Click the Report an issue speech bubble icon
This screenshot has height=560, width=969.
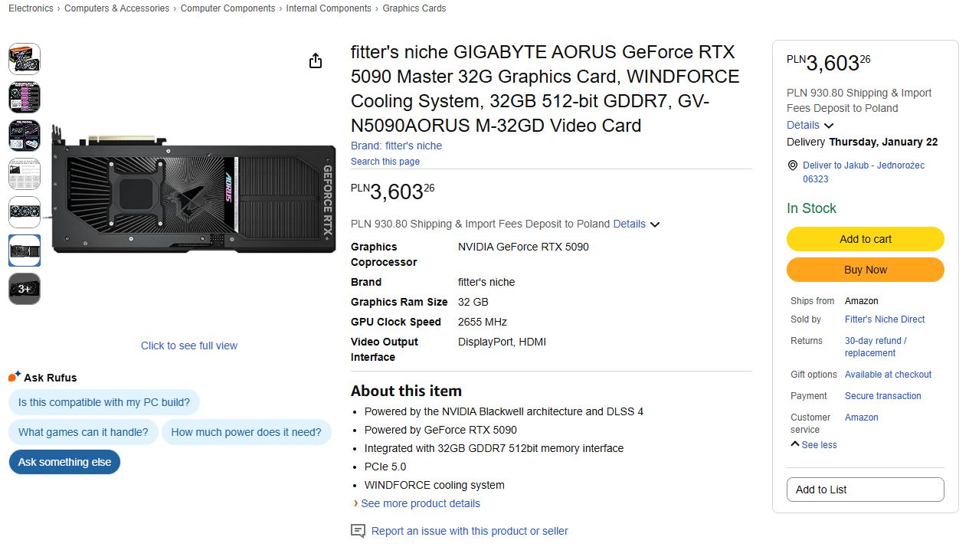click(358, 530)
